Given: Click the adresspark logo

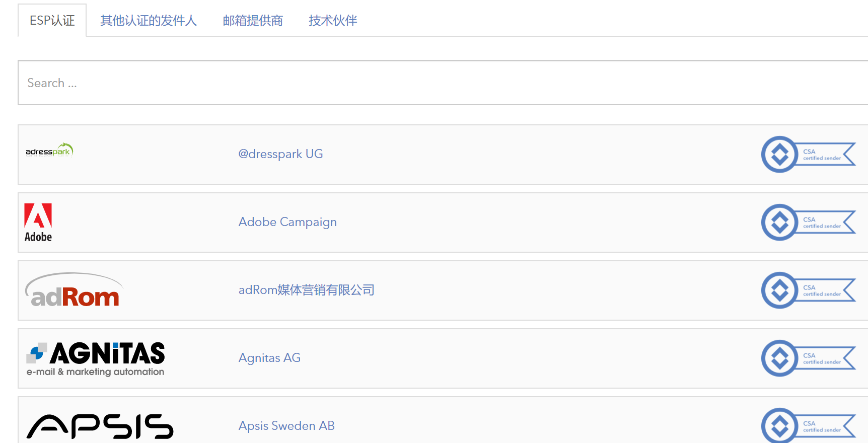Looking at the screenshot, I should [x=49, y=151].
